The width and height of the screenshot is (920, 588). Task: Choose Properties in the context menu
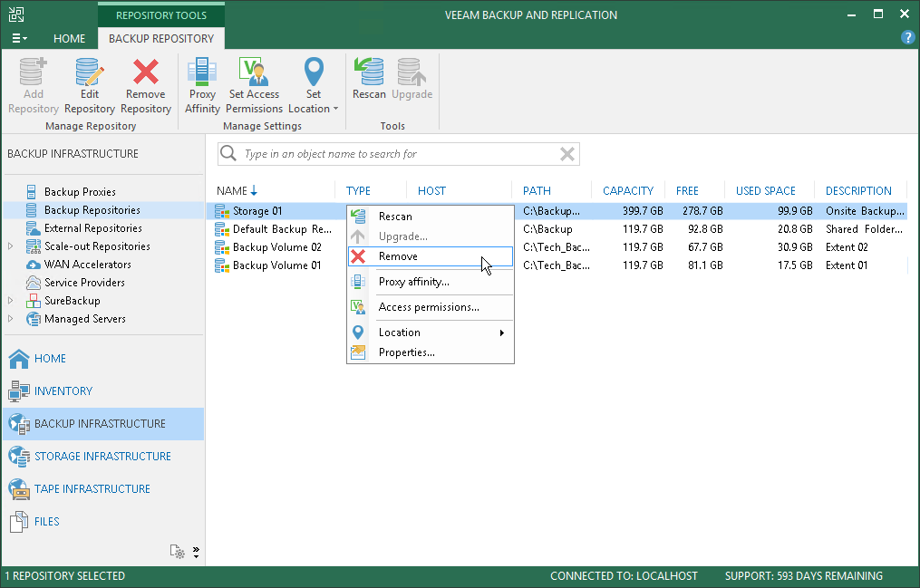click(431, 352)
